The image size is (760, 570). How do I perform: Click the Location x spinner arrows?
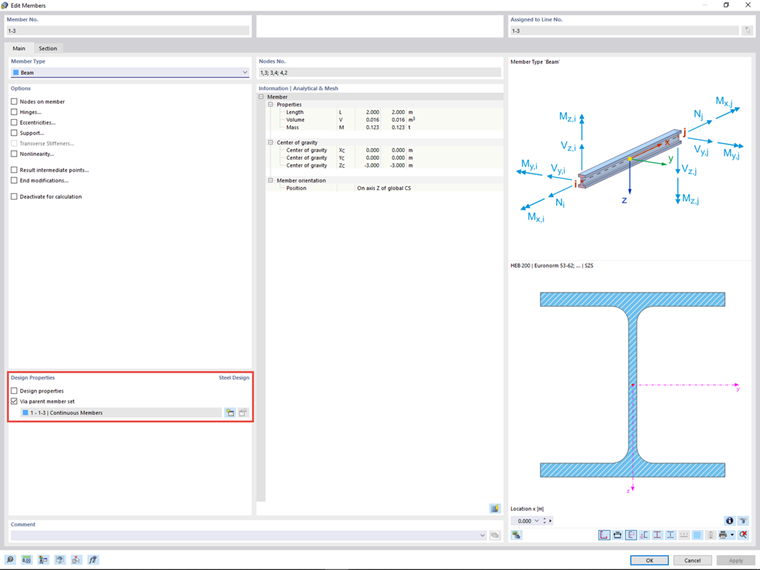[x=545, y=521]
